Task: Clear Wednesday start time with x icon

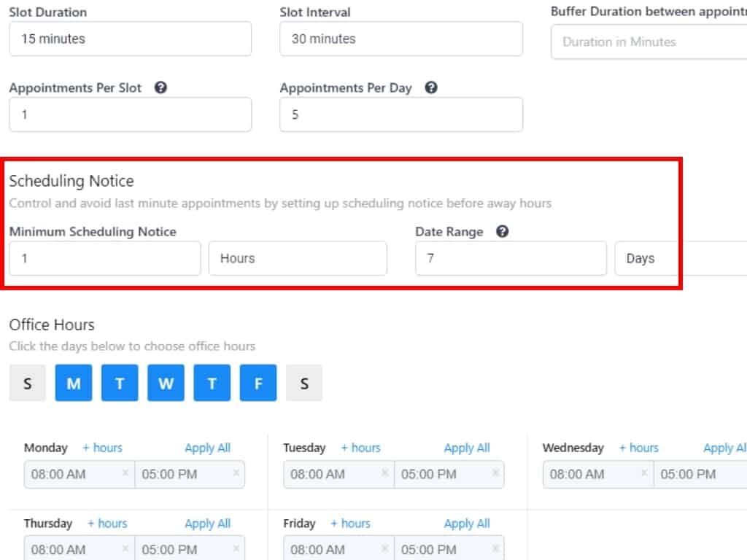Action: [643, 473]
